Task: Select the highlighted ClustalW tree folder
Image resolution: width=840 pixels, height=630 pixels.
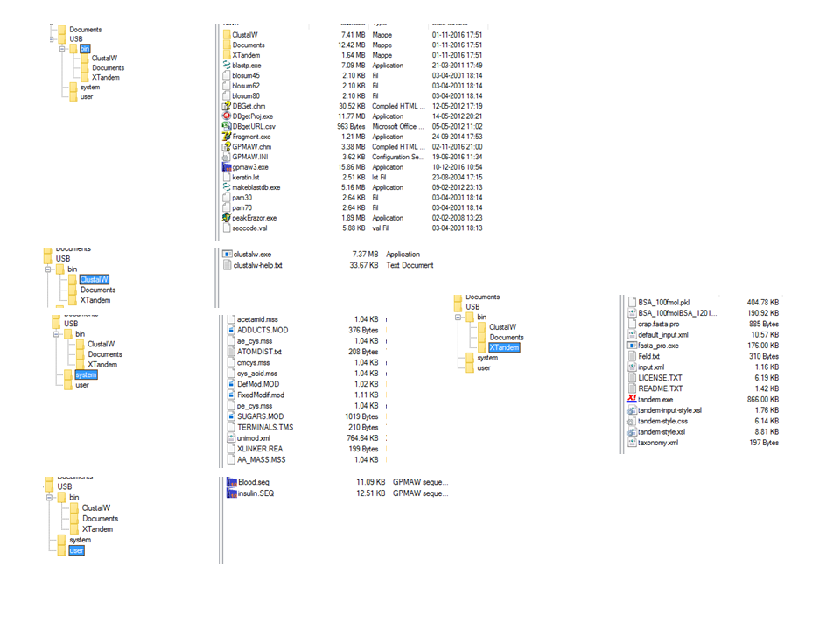Action: click(94, 280)
